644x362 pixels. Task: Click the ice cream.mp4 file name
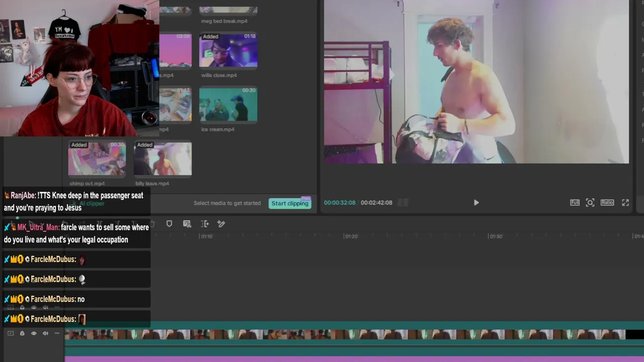tap(218, 129)
